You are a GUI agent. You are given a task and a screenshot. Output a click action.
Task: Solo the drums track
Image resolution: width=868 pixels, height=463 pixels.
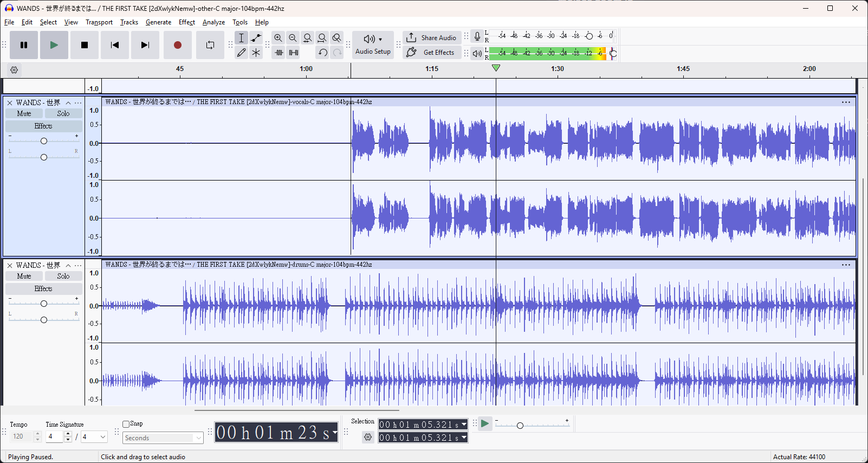point(63,276)
